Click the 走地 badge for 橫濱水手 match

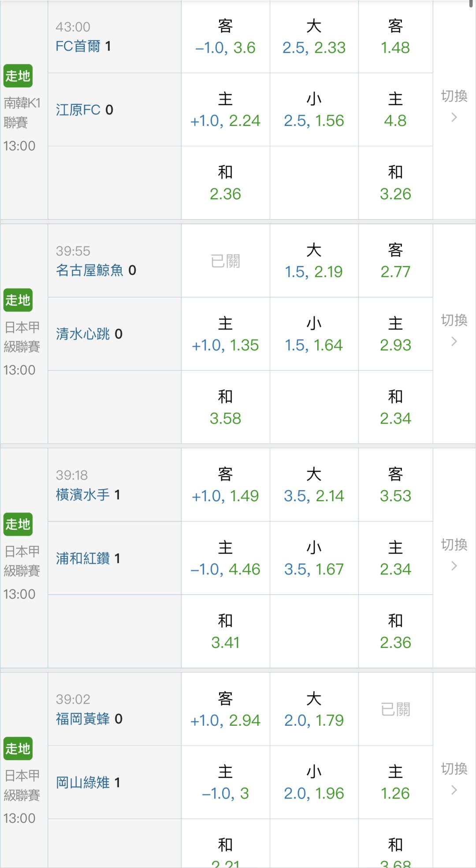pos(18,524)
